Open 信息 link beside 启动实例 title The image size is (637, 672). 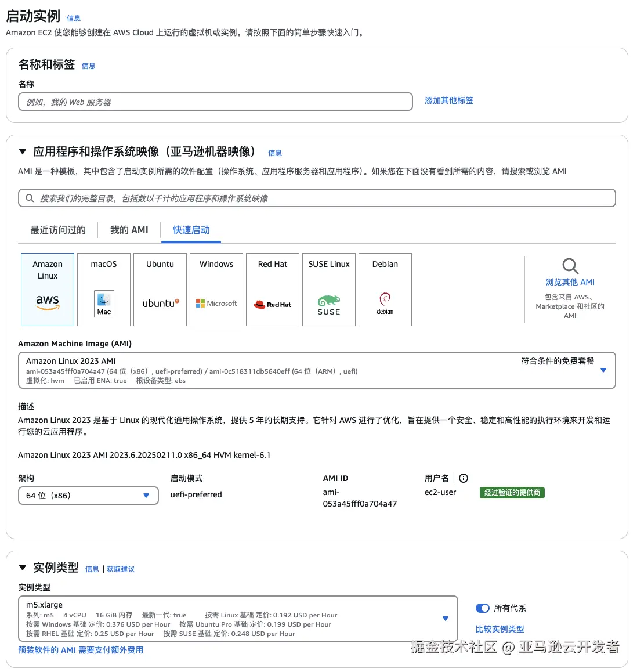74,19
